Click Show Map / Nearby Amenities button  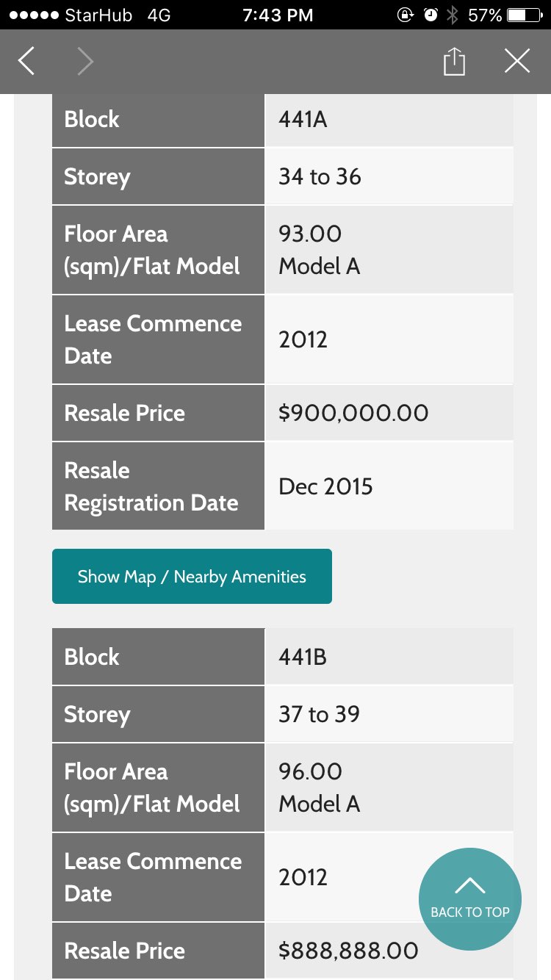pos(192,577)
